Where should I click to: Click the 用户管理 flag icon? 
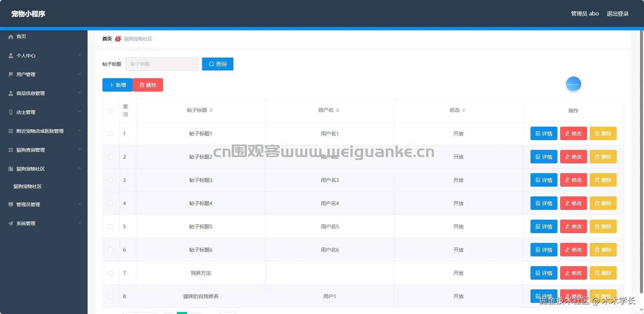pos(11,74)
